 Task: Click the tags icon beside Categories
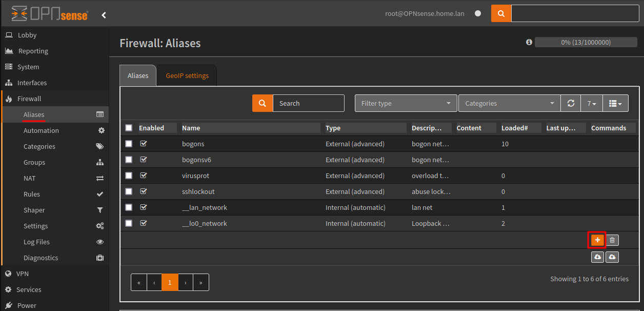click(100, 146)
